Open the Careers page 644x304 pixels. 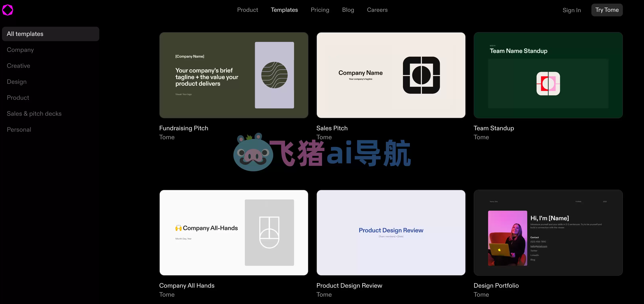[x=377, y=10]
